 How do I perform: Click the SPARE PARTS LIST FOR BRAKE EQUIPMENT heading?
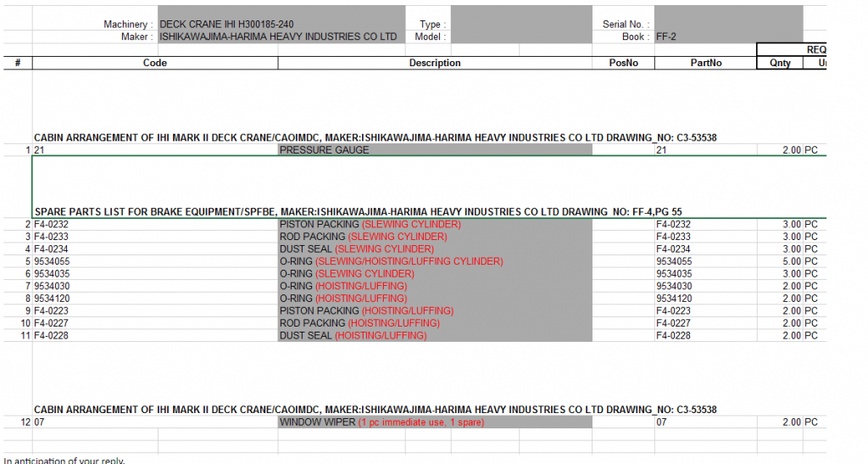point(339,211)
